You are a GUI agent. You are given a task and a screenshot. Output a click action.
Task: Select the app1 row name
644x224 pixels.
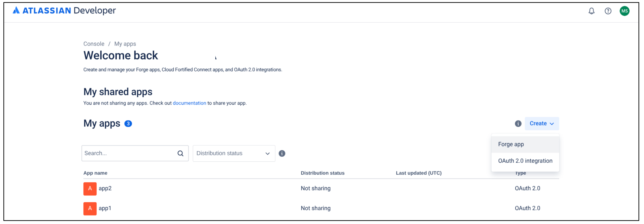point(105,208)
